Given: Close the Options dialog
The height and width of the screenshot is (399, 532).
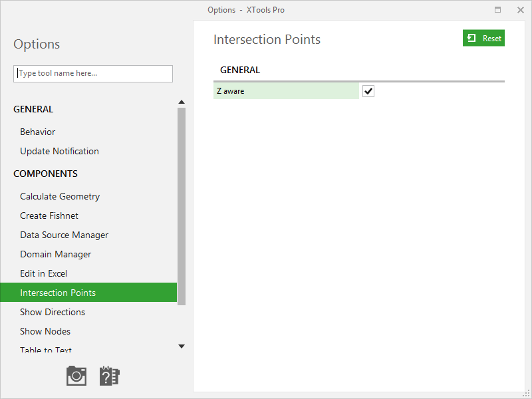Looking at the screenshot, I should coord(521,10).
